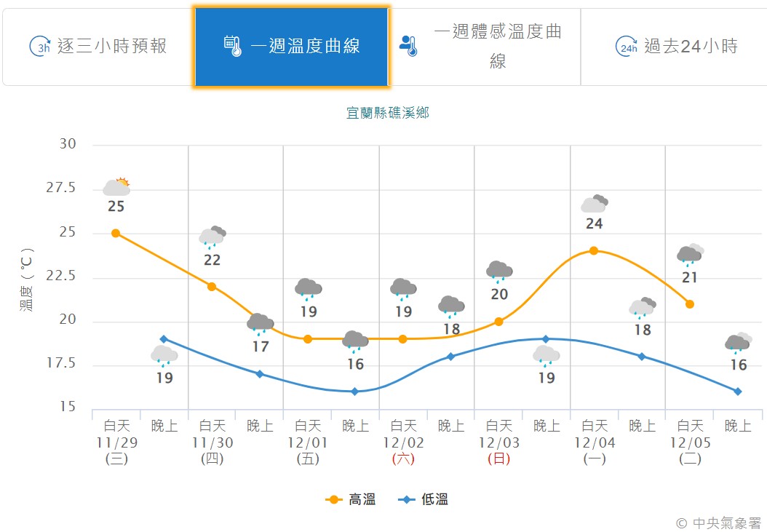Open the 逐三小時預報 tab
767x532 pixels.
(x=99, y=47)
